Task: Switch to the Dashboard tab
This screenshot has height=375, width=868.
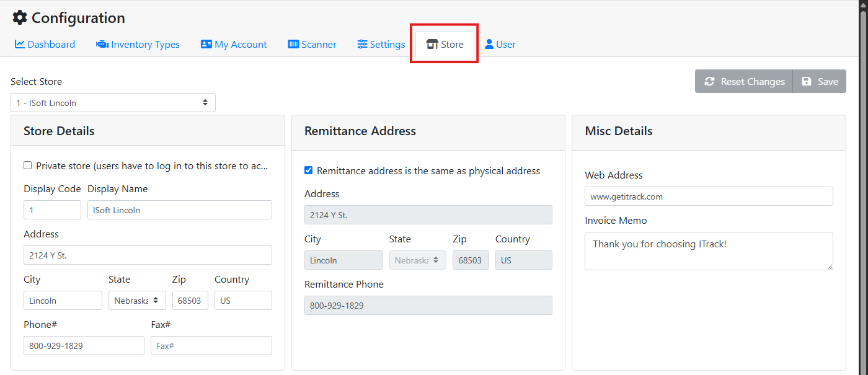Action: tap(45, 44)
